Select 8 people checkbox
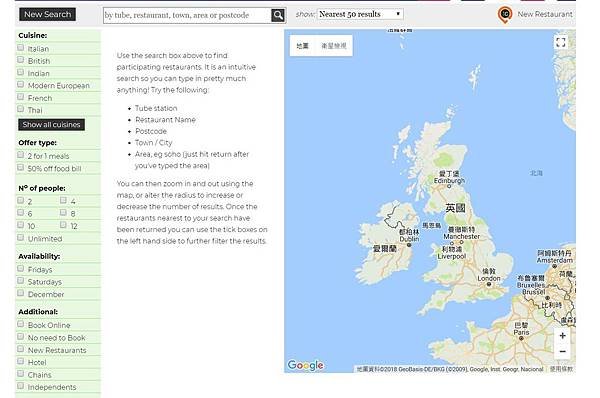The width and height of the screenshot is (600, 398). [64, 213]
